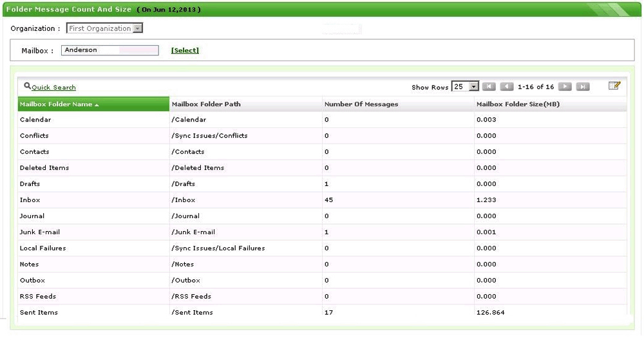Select the Notes folder name cell

(x=93, y=264)
